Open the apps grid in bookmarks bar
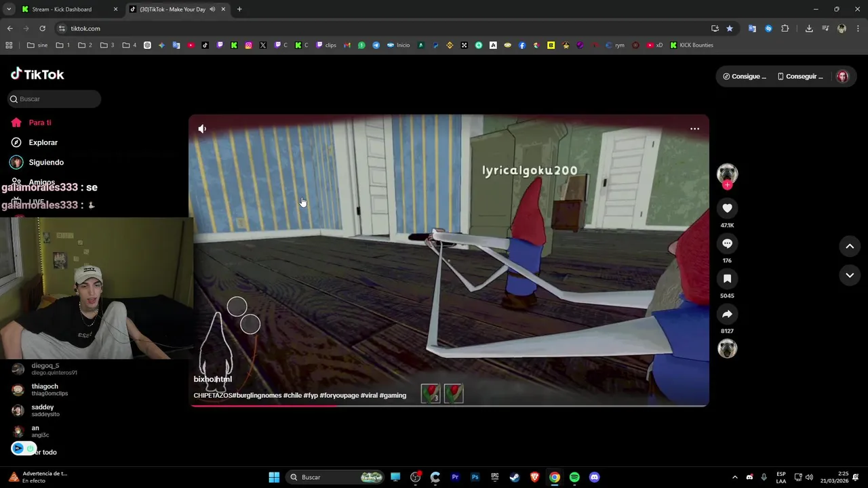Image resolution: width=868 pixels, height=488 pixels. click(9, 45)
